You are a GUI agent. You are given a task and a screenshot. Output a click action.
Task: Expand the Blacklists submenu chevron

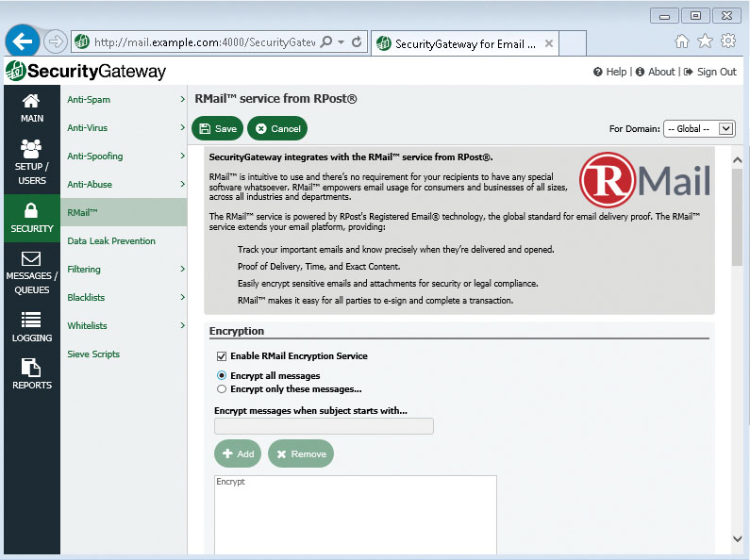coord(183,297)
